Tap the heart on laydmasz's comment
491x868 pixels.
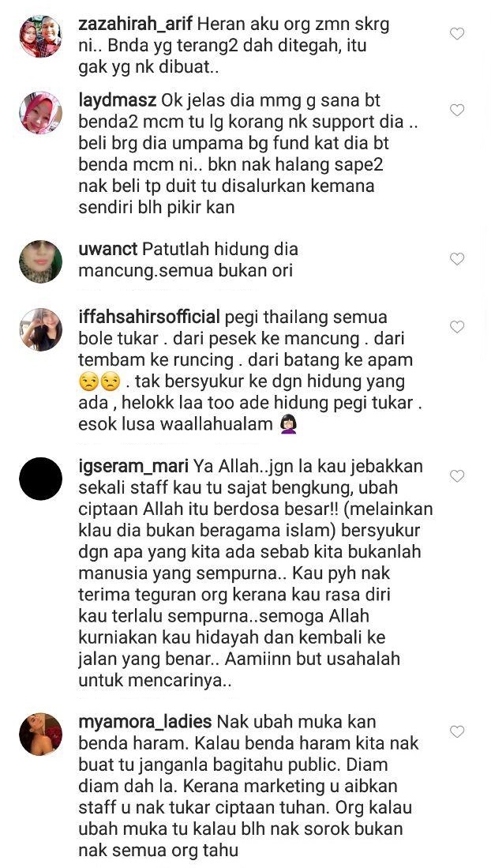point(457,110)
